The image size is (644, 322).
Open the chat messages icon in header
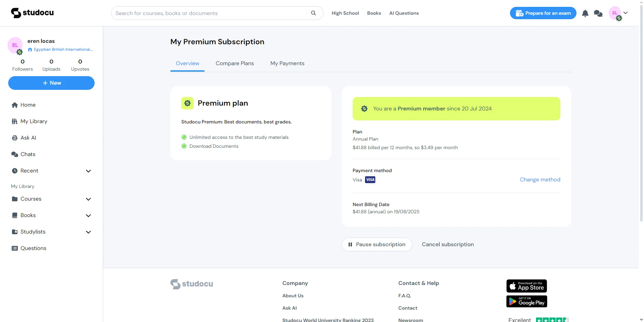pos(598,13)
